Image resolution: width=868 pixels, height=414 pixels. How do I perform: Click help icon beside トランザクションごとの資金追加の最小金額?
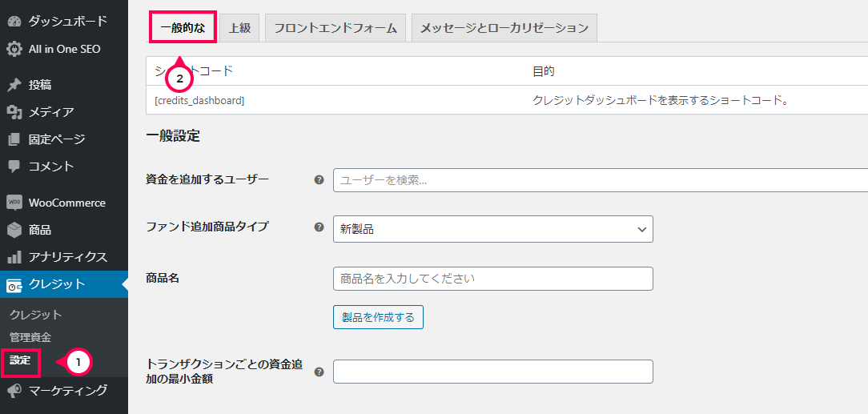[319, 372]
